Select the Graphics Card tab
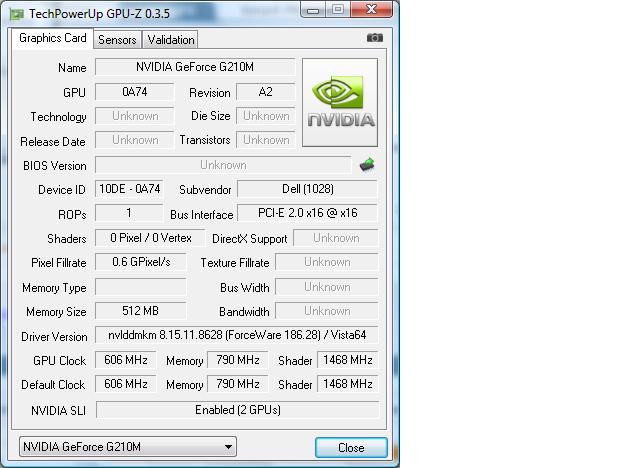This screenshot has height=468, width=640. click(x=53, y=38)
